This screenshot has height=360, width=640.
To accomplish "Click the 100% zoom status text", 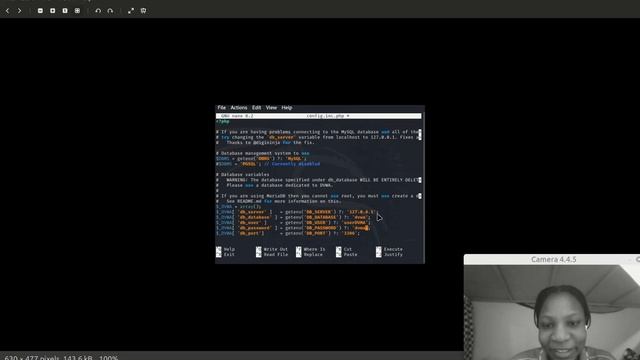I will click(109, 358).
